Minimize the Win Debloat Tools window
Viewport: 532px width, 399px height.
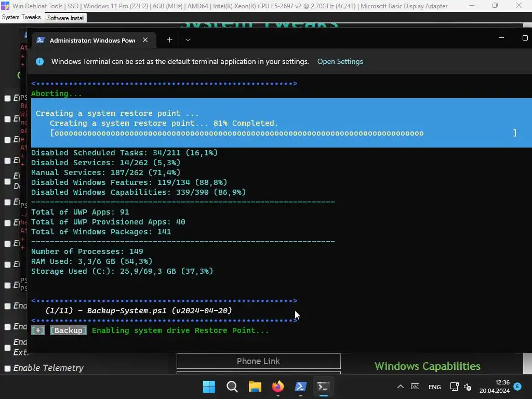[x=472, y=6]
